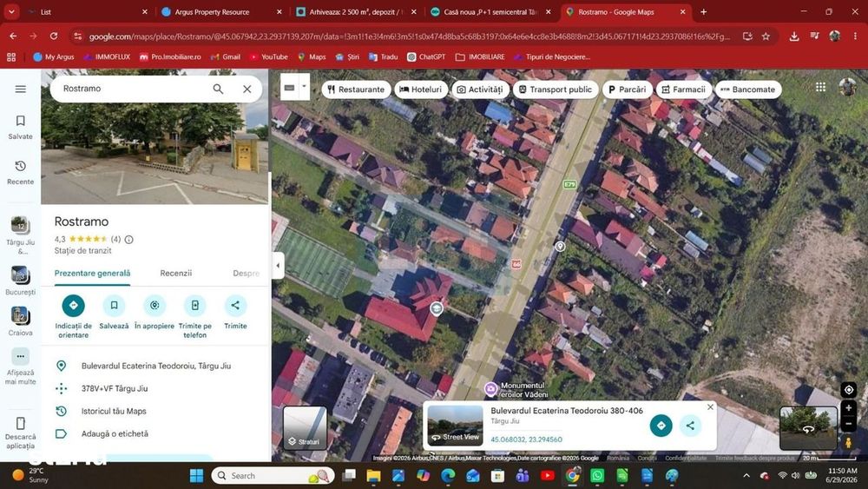Open IMOBILIARE bookmarks folder

[x=480, y=56]
